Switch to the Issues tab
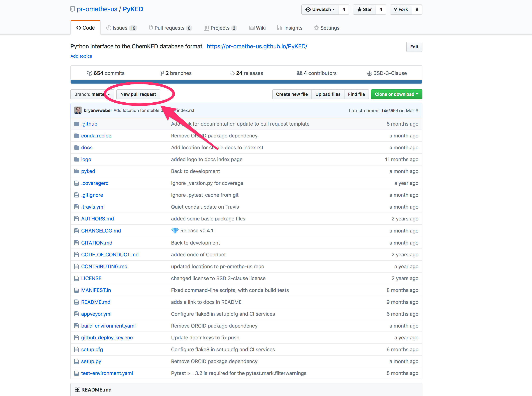The height and width of the screenshot is (396, 532). click(121, 28)
